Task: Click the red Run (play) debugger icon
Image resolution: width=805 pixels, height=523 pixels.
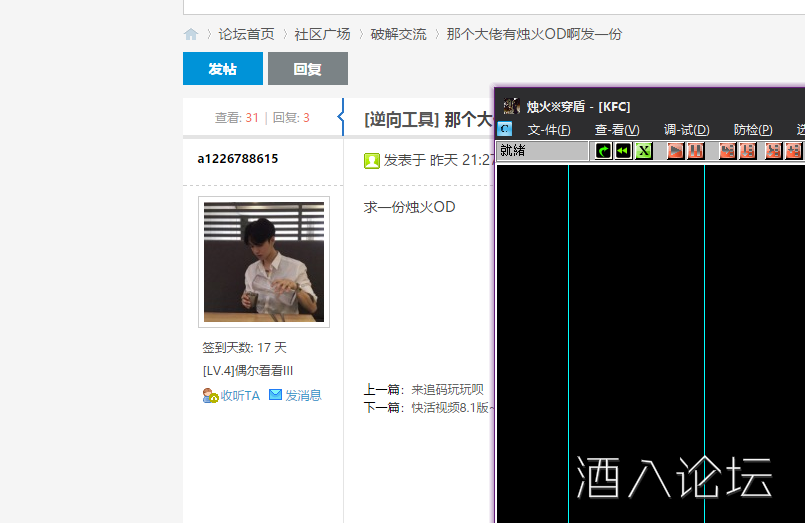Action: pos(675,151)
